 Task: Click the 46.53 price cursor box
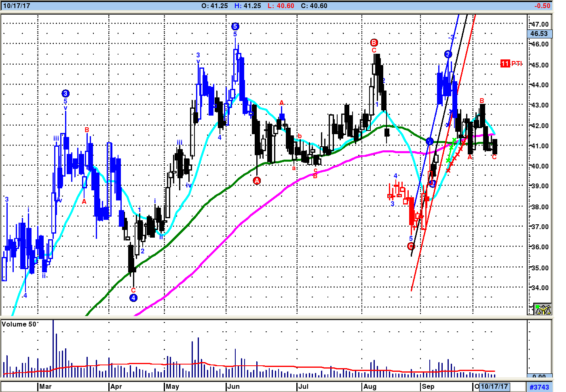539,34
